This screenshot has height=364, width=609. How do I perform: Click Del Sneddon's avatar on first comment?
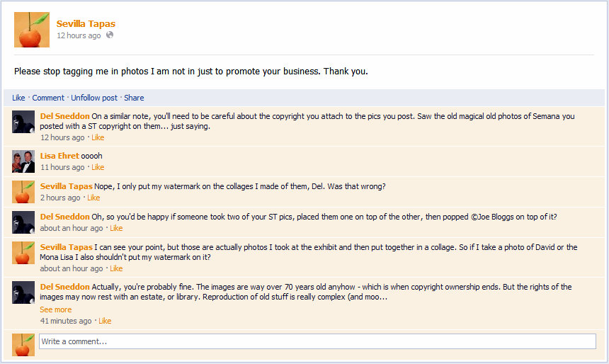23,122
